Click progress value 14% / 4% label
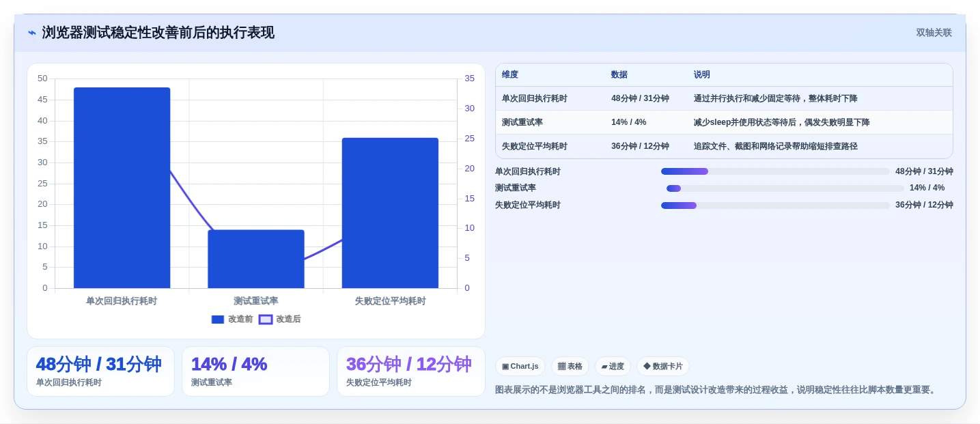The width and height of the screenshot is (980, 424). pos(927,188)
